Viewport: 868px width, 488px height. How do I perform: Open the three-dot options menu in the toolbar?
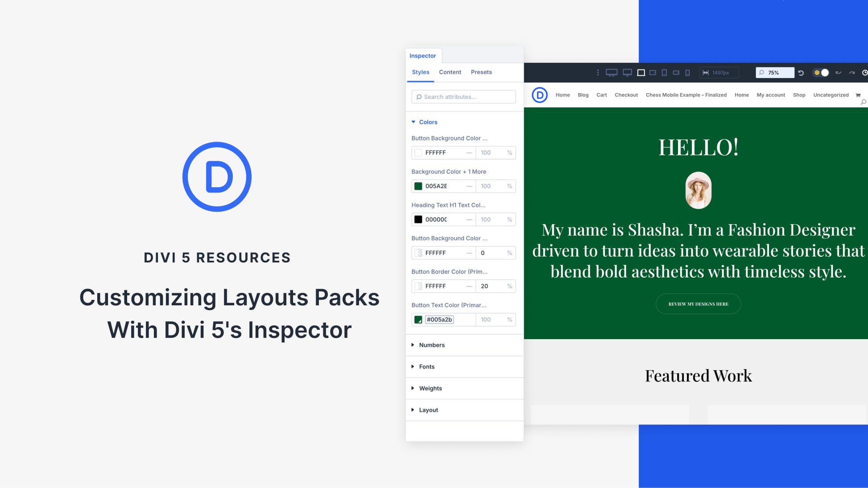tap(598, 72)
